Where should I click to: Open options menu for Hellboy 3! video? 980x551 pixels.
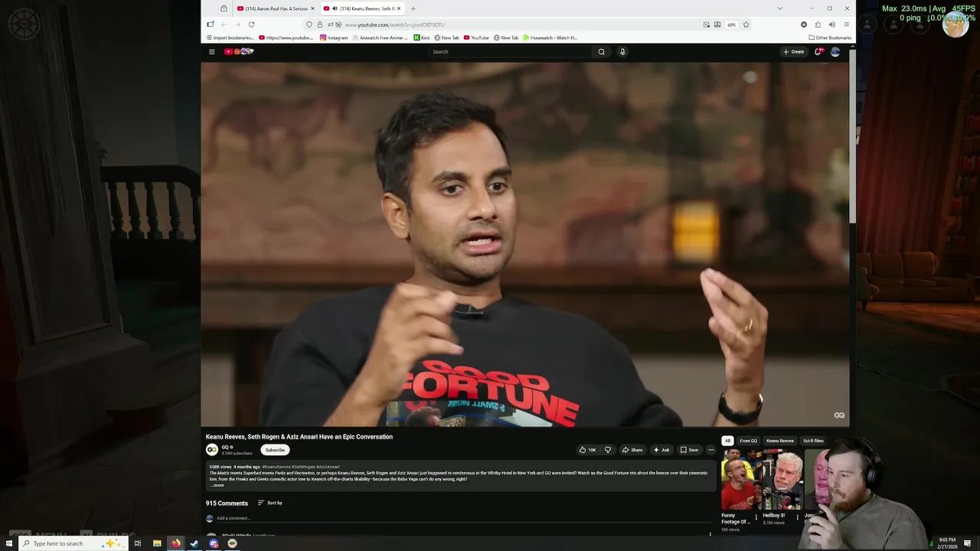pyautogui.click(x=797, y=517)
